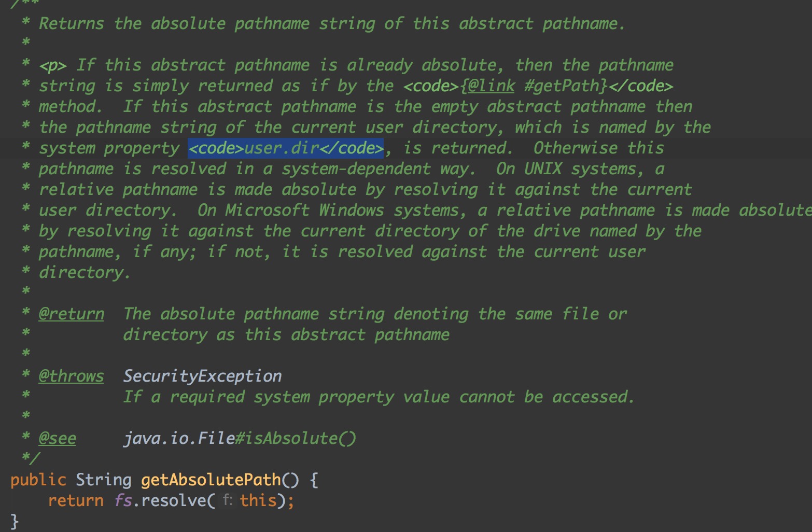The image size is (812, 532).
Task: Click the @see Javadoc tag
Action: pyautogui.click(x=58, y=439)
